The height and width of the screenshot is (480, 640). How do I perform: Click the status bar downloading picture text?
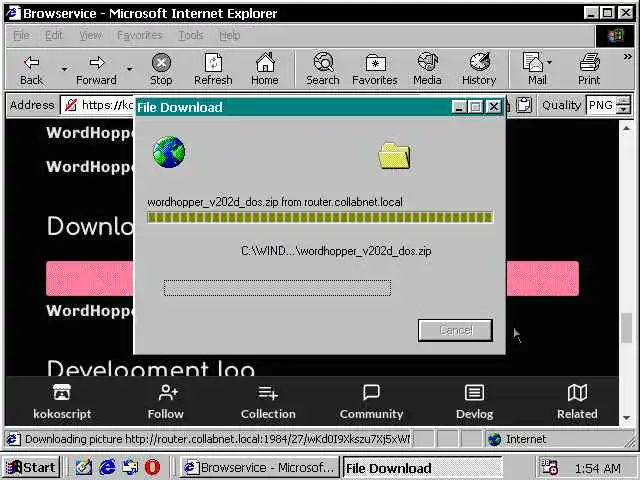click(217, 439)
